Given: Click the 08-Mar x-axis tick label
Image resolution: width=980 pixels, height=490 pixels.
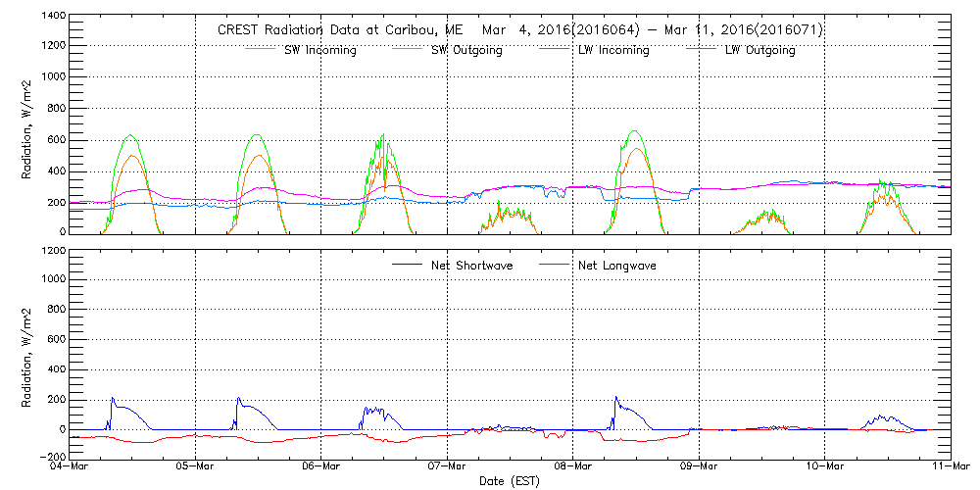Looking at the screenshot, I should (573, 467).
